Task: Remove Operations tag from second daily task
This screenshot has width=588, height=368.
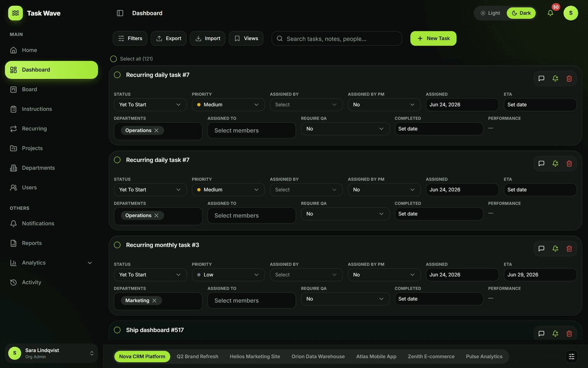Action: (x=157, y=215)
